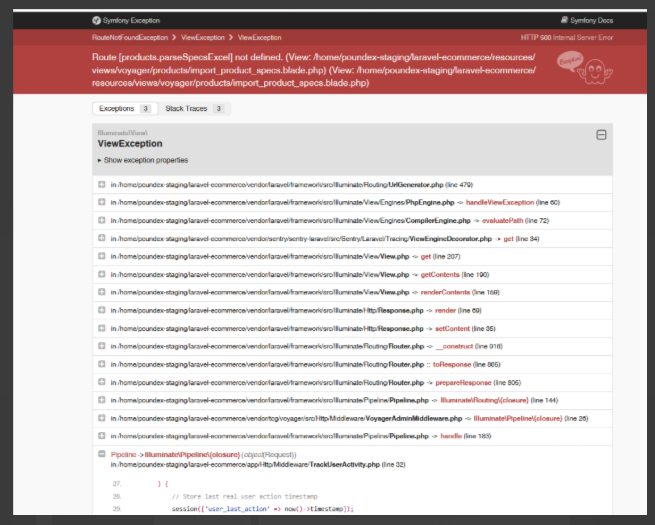The image size is (655, 525).
Task: Expand the Response.php setContent trace row
Action: (x=102, y=328)
